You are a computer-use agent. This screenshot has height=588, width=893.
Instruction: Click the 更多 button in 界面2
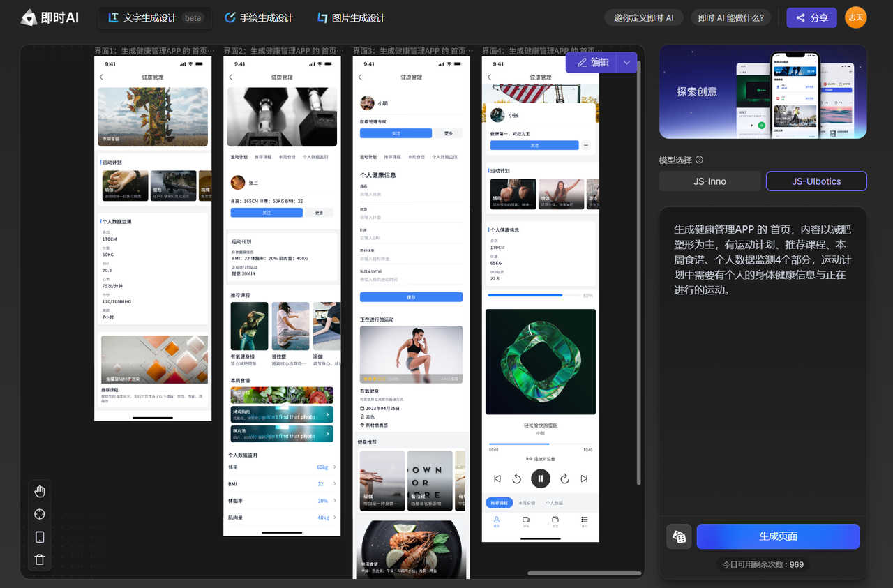320,213
